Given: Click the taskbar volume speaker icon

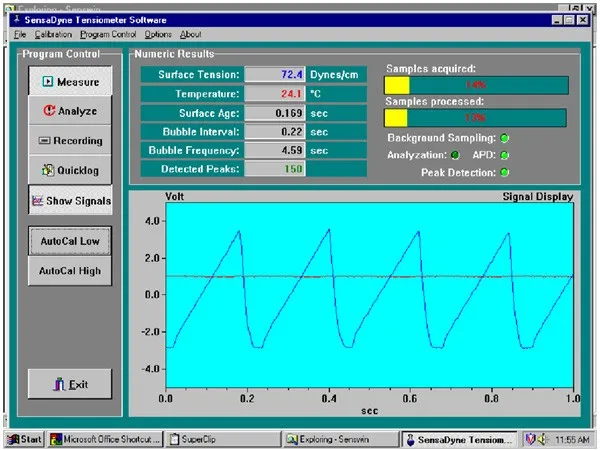Looking at the screenshot, I should (537, 439).
